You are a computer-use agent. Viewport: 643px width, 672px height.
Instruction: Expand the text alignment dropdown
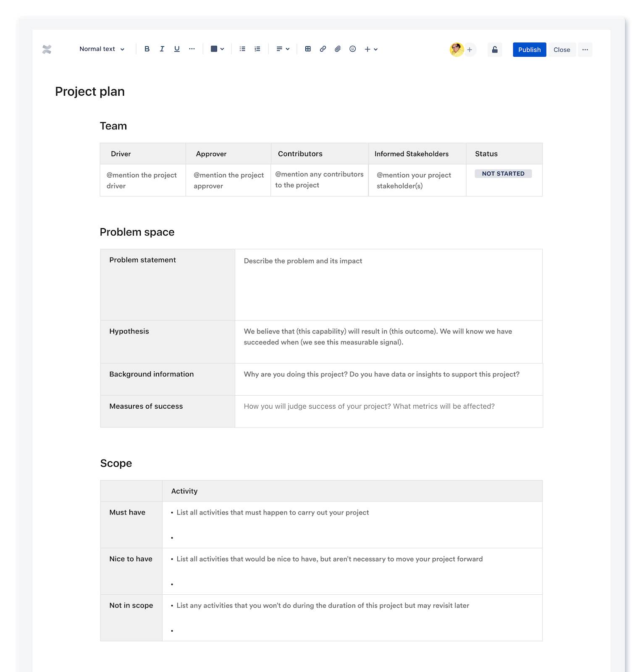click(283, 49)
